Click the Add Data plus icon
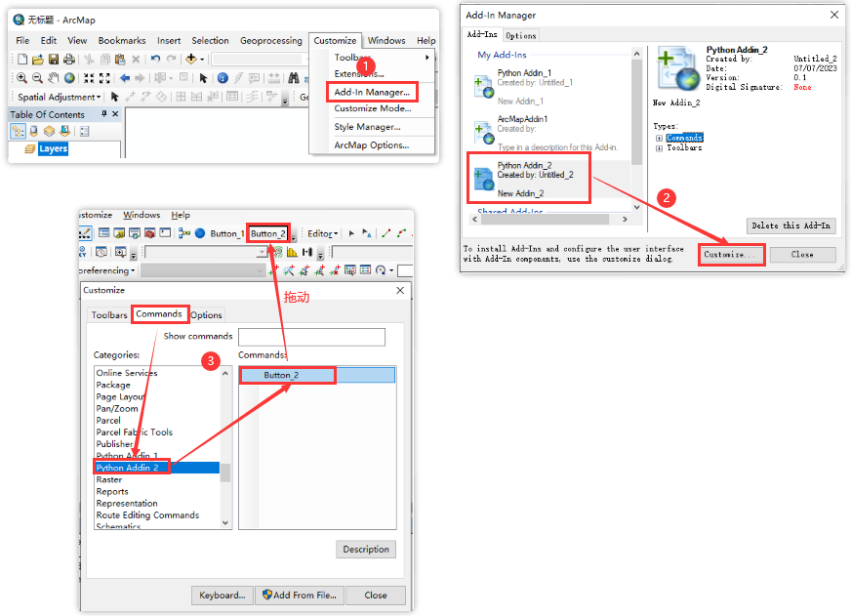The image size is (851, 616). 190,59
